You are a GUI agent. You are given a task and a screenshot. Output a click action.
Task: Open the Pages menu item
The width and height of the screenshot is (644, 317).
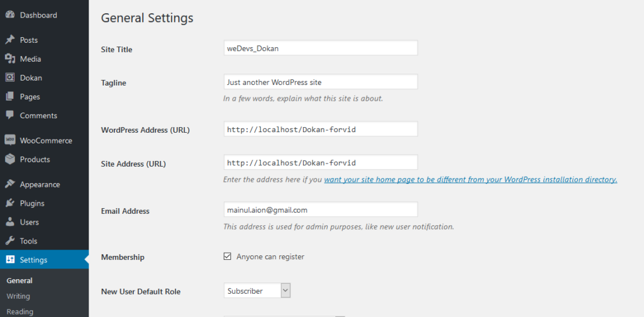tap(30, 97)
